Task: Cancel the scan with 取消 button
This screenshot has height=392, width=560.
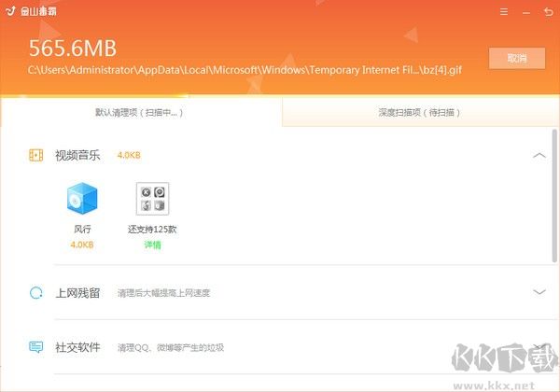Action: (x=517, y=58)
